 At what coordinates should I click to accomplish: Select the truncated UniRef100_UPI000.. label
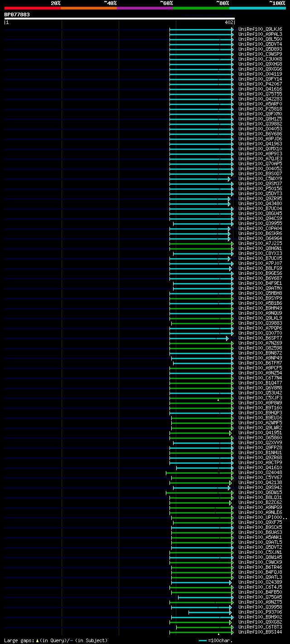263,517
